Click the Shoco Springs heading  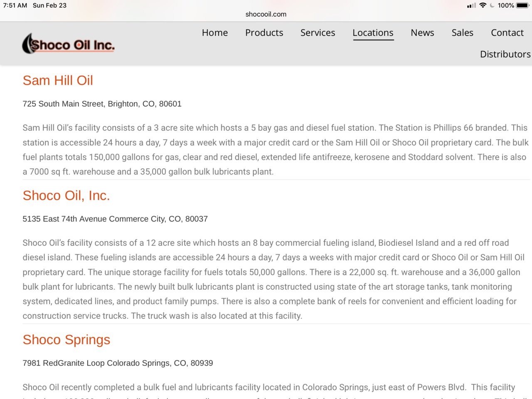66,340
